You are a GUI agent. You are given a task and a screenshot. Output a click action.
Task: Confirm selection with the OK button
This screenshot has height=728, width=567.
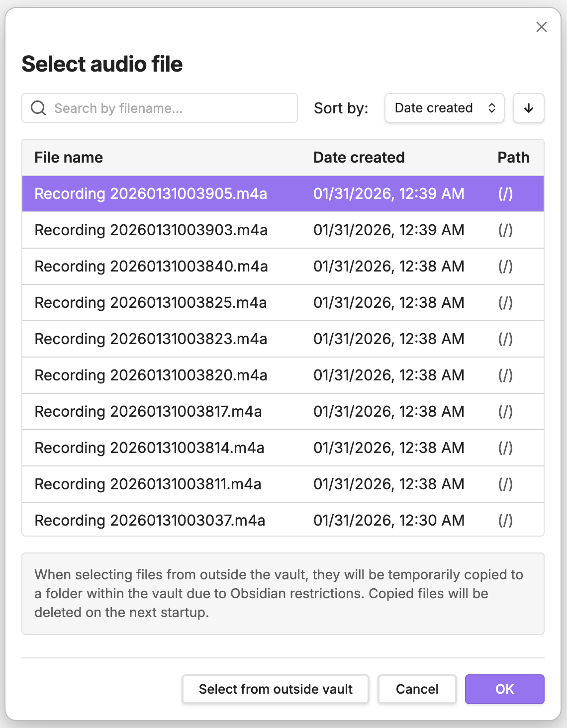[504, 689]
